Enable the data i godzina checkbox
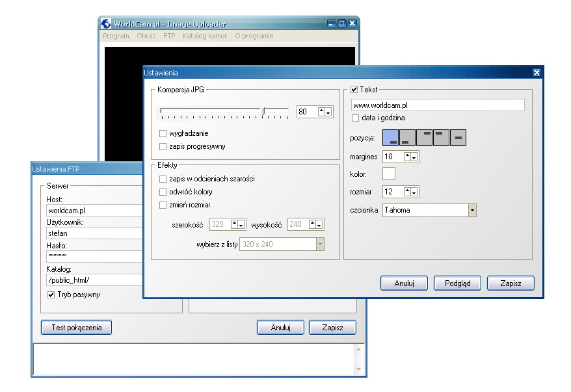The height and width of the screenshot is (392, 571). click(356, 118)
